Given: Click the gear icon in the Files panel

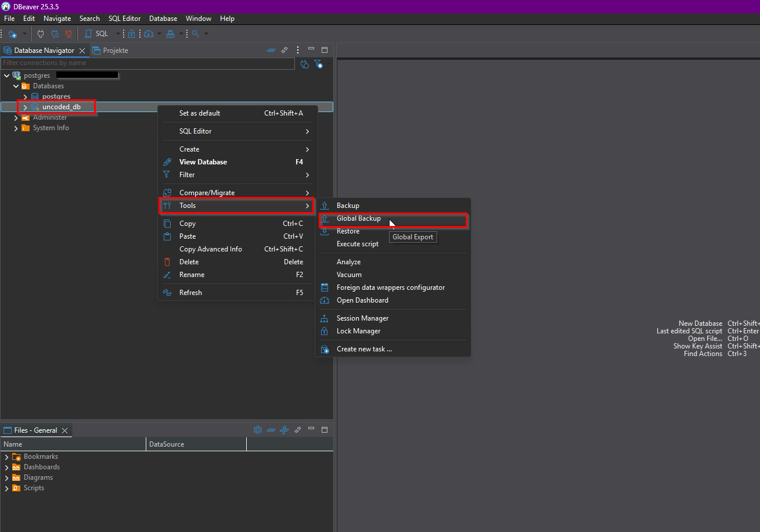Looking at the screenshot, I should 258,430.
